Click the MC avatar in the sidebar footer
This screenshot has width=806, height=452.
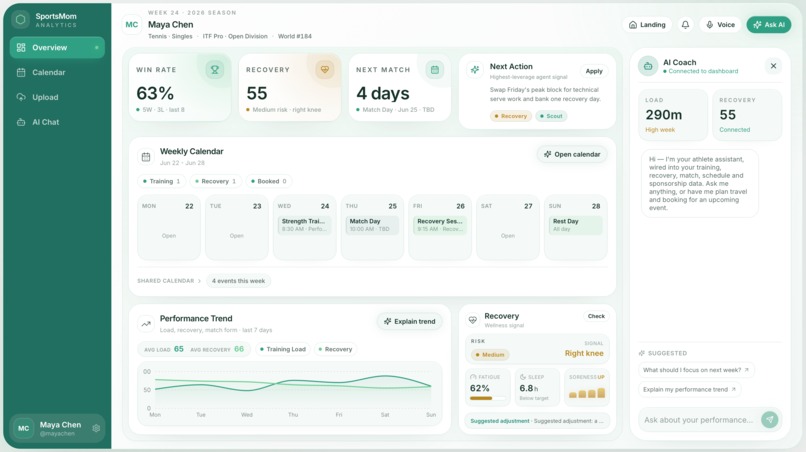click(x=24, y=428)
